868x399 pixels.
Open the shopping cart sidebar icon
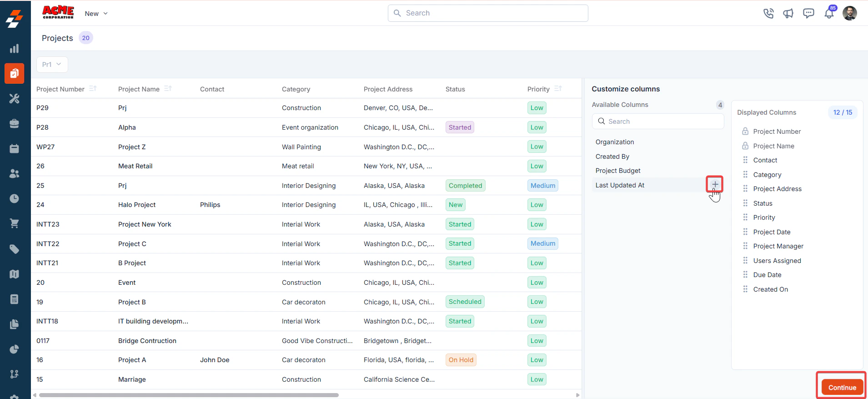point(15,223)
